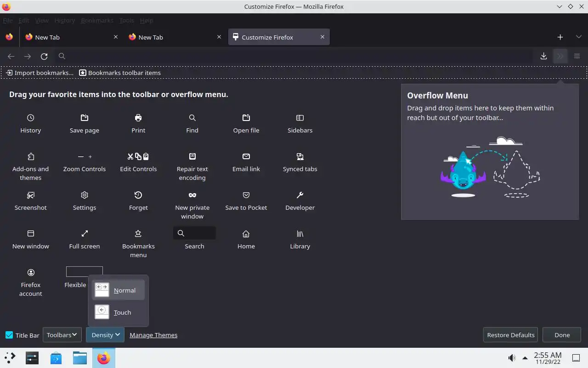Select the Developer wrench item
588x368 pixels.
tap(300, 201)
